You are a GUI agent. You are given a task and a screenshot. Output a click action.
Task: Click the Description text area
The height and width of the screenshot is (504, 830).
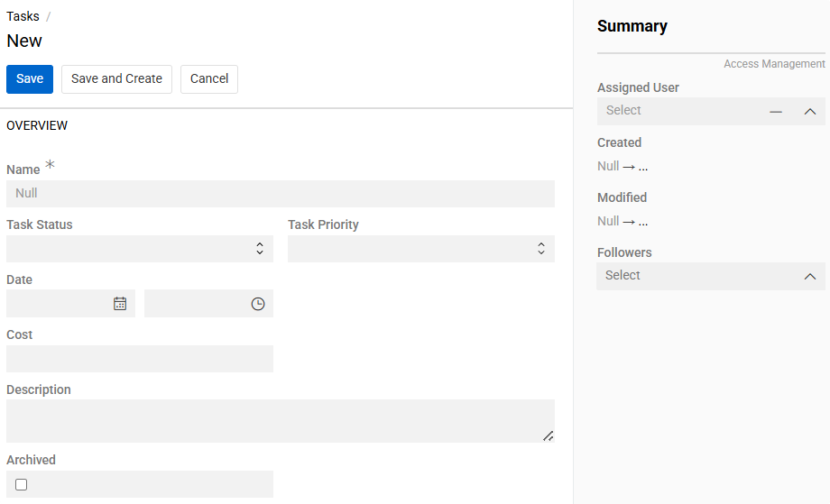pyautogui.click(x=271, y=420)
